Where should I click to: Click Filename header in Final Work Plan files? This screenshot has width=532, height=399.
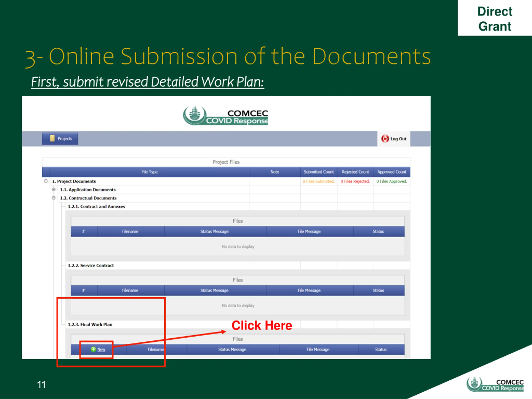pyautogui.click(x=156, y=350)
